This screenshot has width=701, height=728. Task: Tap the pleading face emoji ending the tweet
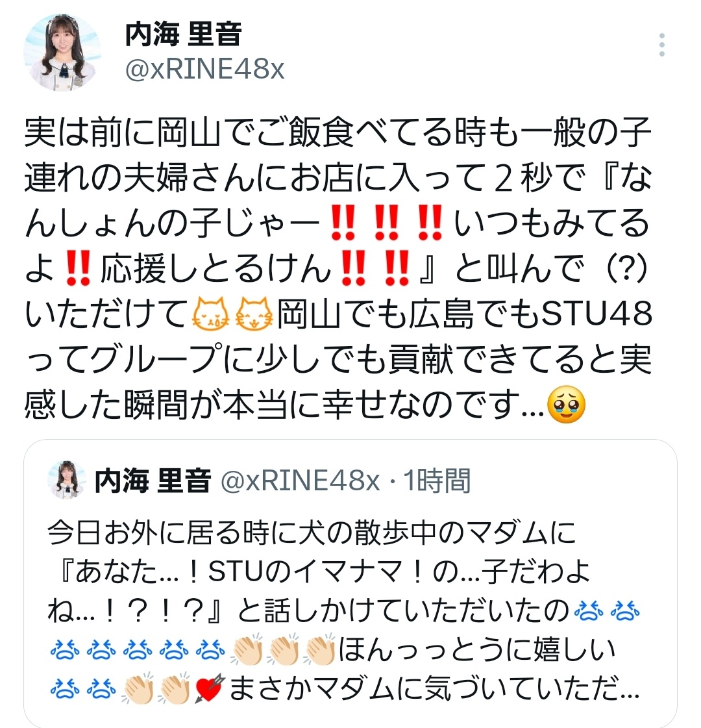click(x=567, y=404)
